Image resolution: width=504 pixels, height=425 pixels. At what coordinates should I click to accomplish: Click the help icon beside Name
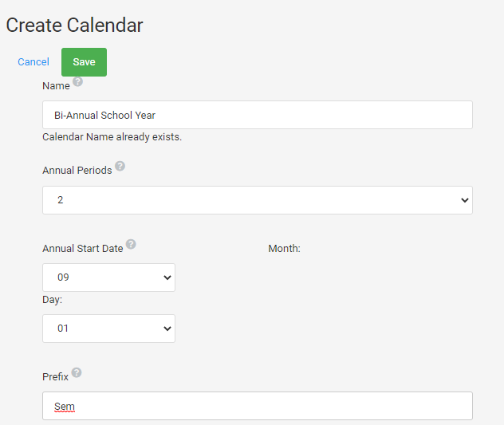point(77,81)
